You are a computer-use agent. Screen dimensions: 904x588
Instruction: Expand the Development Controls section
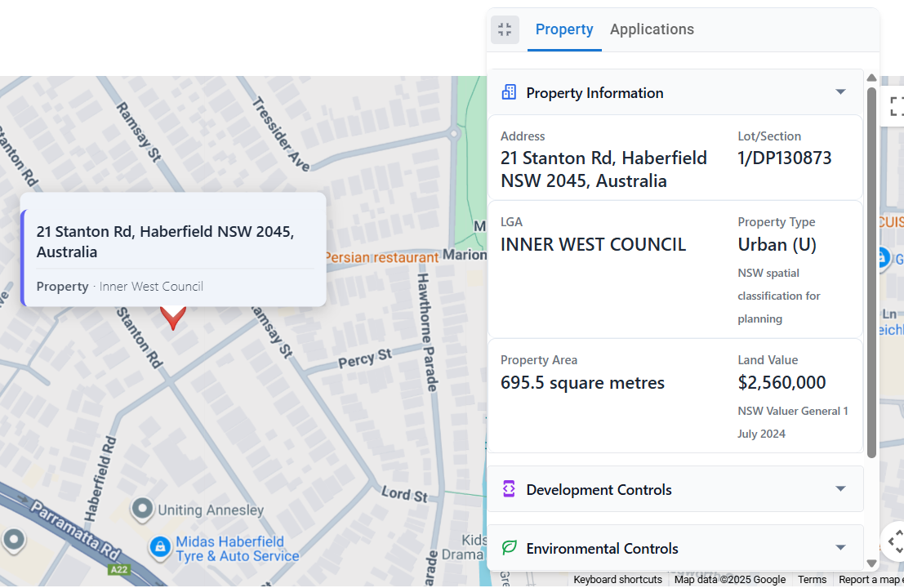point(840,488)
